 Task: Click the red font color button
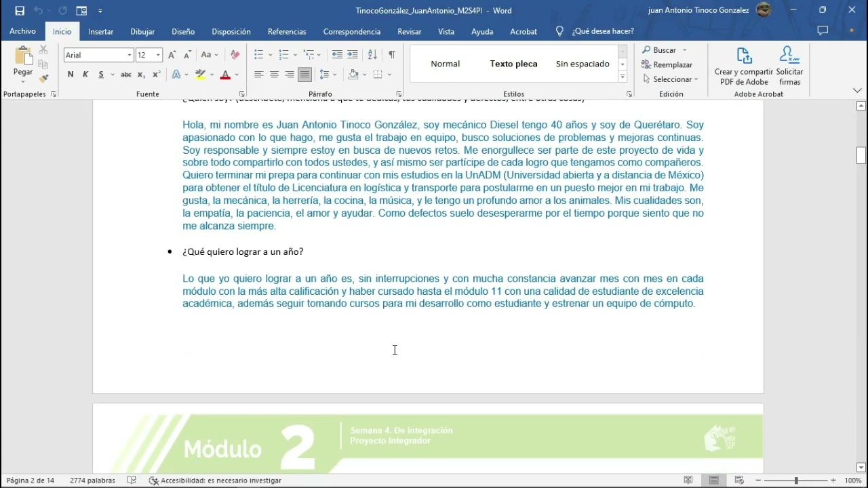tap(226, 75)
